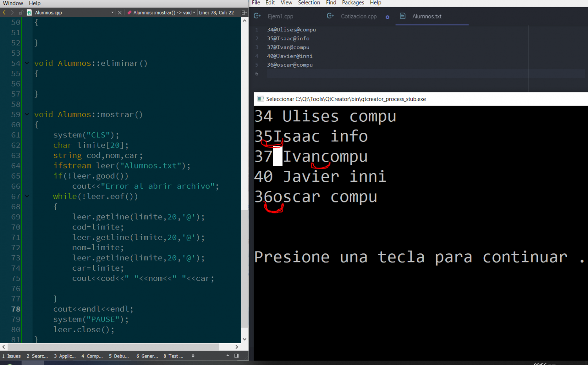Close the Alumnos.cpp document
Image resolution: width=588 pixels, height=365 pixels.
pyautogui.click(x=120, y=13)
